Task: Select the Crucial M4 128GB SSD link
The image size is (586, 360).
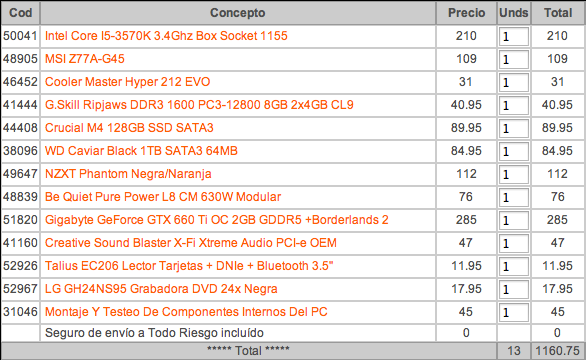Action: click(x=129, y=128)
